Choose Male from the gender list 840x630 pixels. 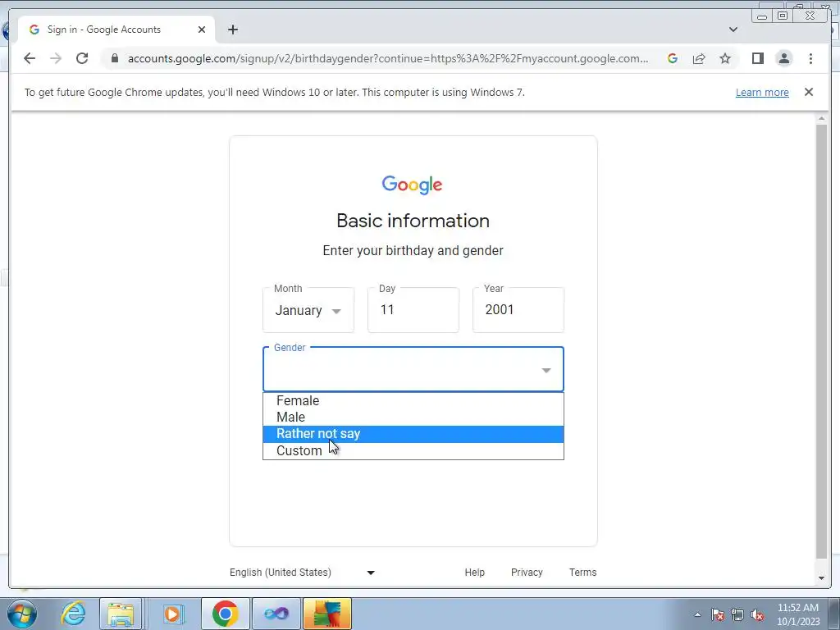point(413,418)
